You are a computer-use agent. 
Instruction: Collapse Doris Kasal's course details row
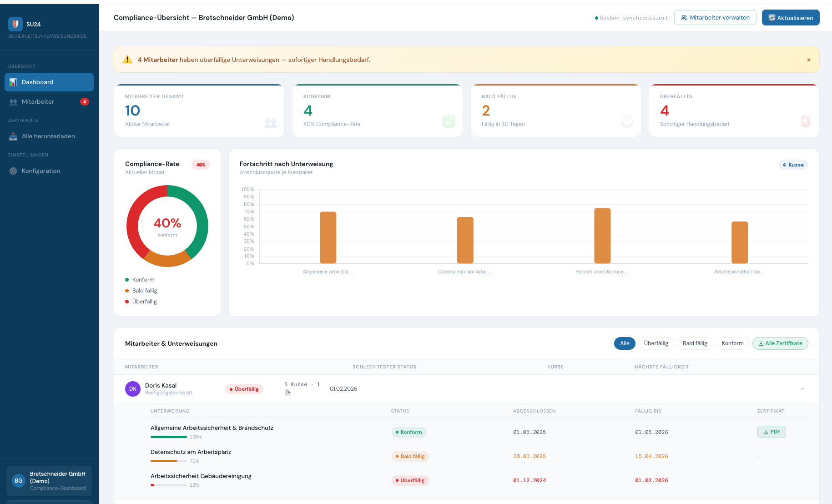coord(802,389)
